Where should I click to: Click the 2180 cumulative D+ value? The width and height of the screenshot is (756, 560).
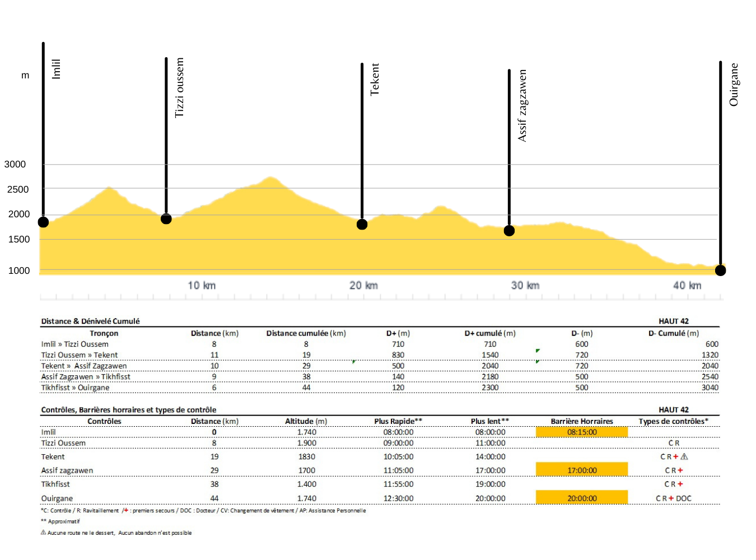[x=490, y=377]
